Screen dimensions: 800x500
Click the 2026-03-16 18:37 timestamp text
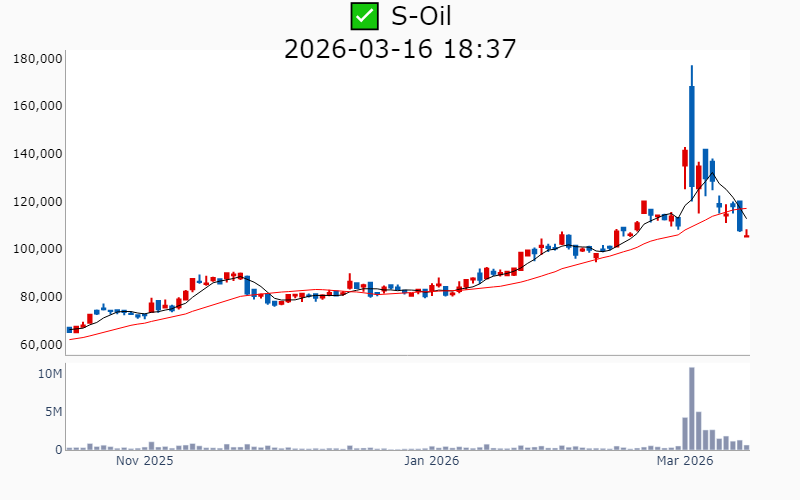coord(400,48)
